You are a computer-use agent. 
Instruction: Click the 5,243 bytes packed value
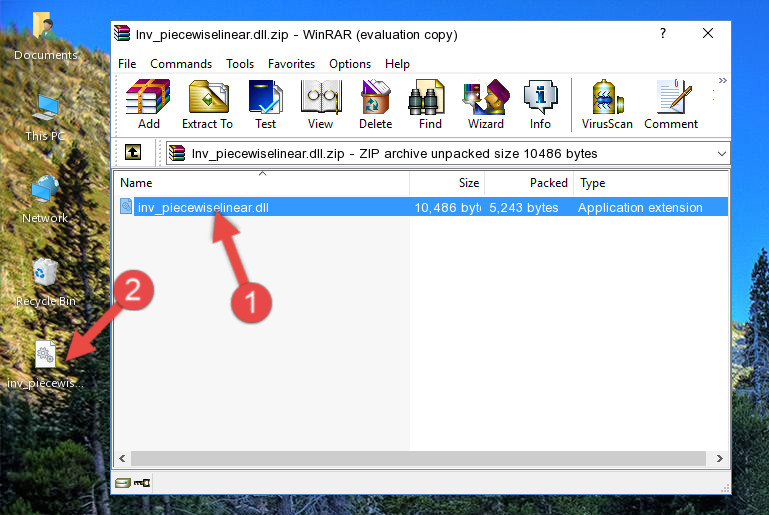[x=524, y=207]
